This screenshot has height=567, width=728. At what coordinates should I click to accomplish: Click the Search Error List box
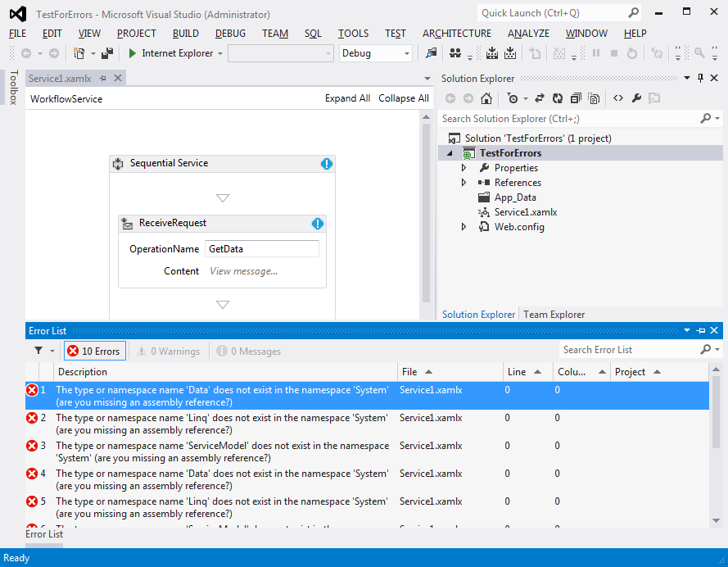click(629, 350)
